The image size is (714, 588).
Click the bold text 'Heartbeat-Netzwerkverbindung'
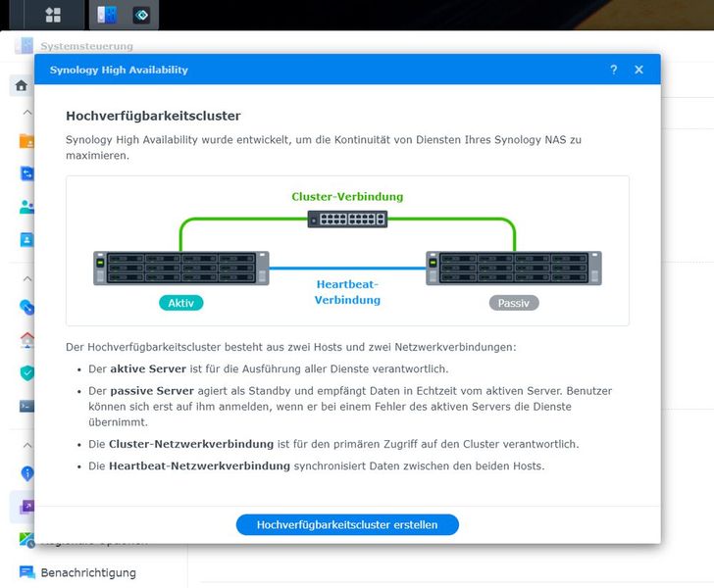coord(199,465)
